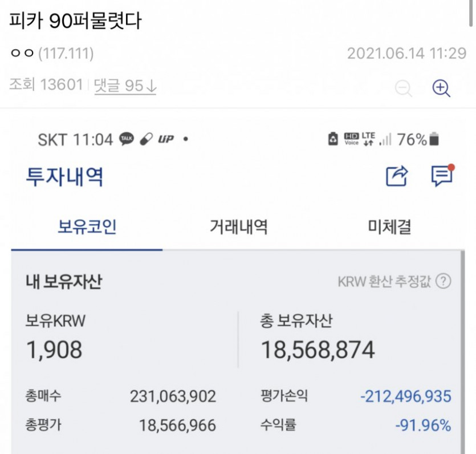Select the 보유코인 tab
The image size is (476, 454).
pyautogui.click(x=87, y=227)
